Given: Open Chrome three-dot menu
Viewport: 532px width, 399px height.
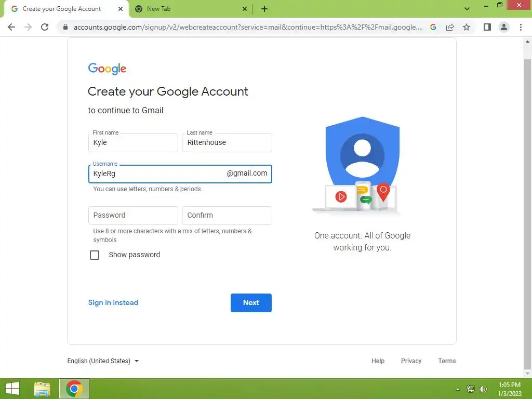Looking at the screenshot, I should [x=521, y=27].
